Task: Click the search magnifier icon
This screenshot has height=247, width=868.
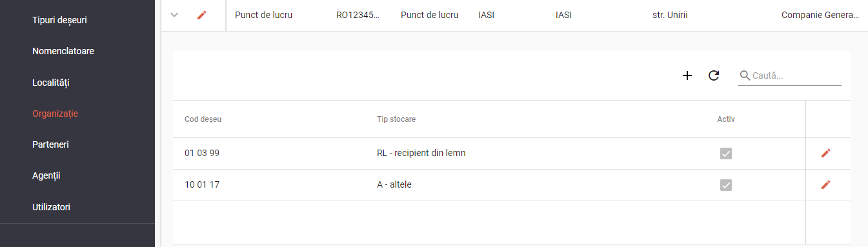Action: coord(745,75)
